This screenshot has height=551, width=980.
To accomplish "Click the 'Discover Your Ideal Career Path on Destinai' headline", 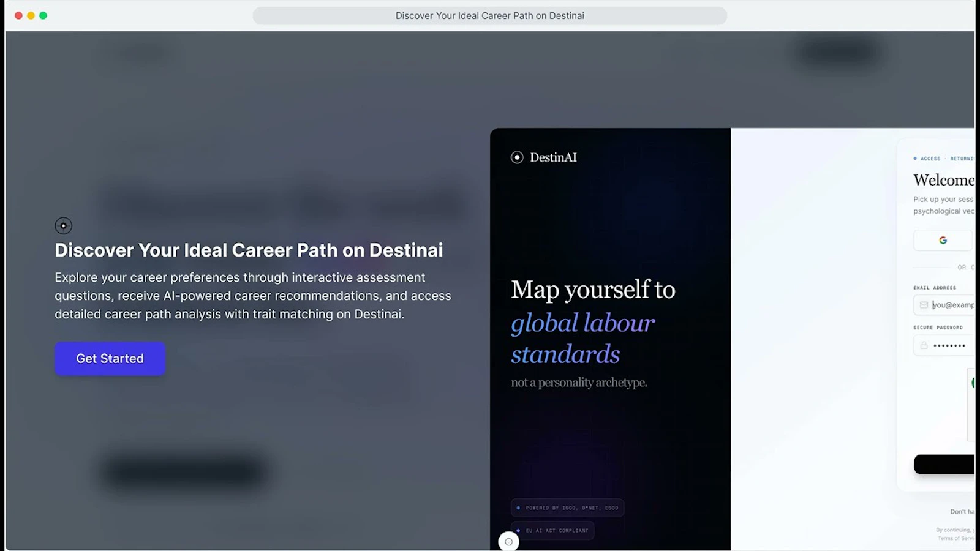I will 249,250.
